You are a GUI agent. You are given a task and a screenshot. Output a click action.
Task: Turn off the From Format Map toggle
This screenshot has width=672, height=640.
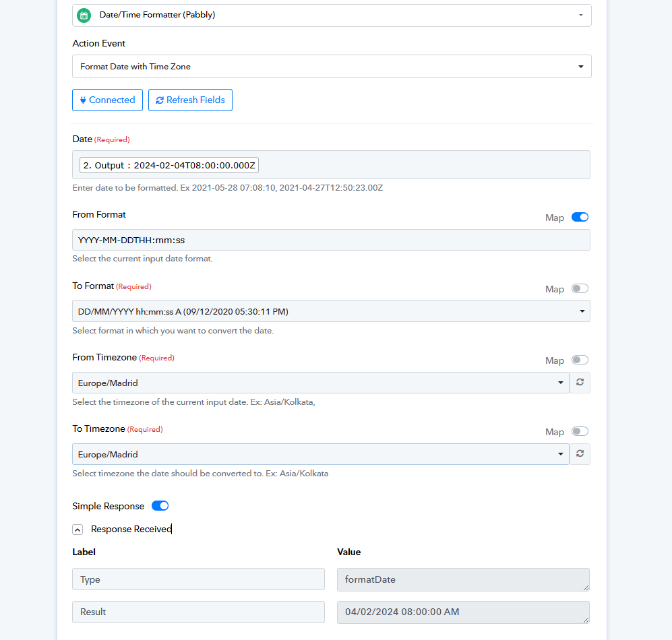pos(580,217)
